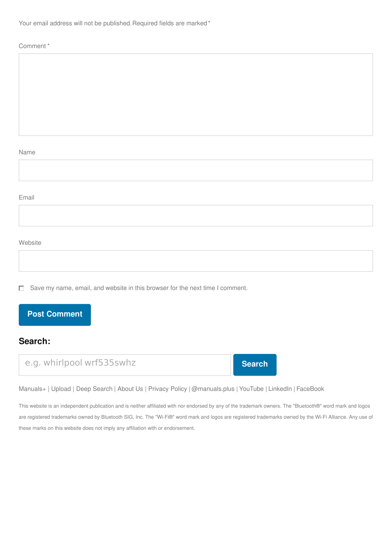The height and width of the screenshot is (555, 392).
Task: Visit the About Us page link
Action: [130, 389]
